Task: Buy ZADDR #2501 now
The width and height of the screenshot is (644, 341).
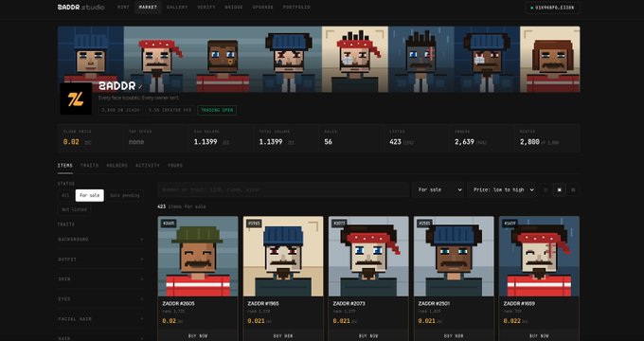Action: [x=454, y=335]
